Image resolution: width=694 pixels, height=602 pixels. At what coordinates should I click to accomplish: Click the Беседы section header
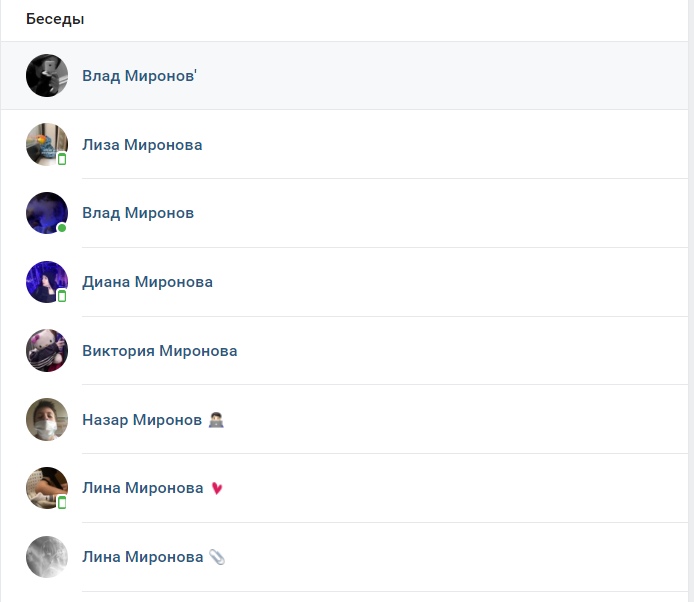[55, 19]
